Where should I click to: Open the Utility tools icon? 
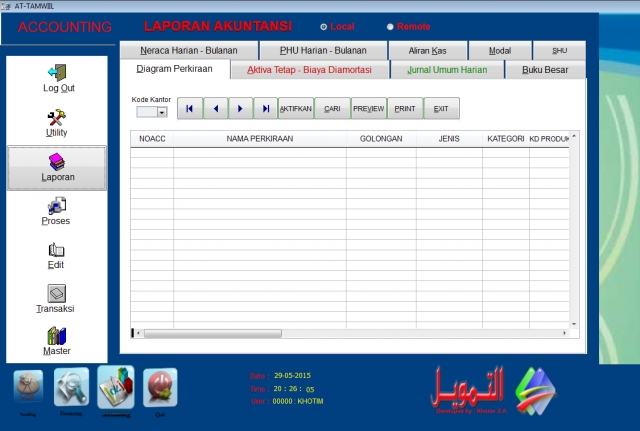pos(57,118)
